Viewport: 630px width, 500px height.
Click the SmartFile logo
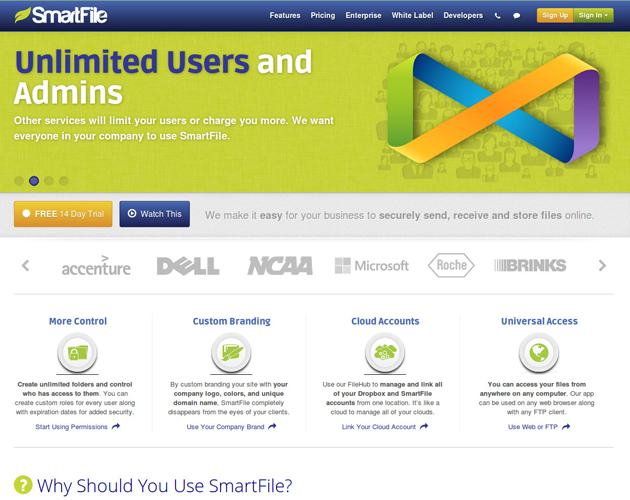click(60, 15)
